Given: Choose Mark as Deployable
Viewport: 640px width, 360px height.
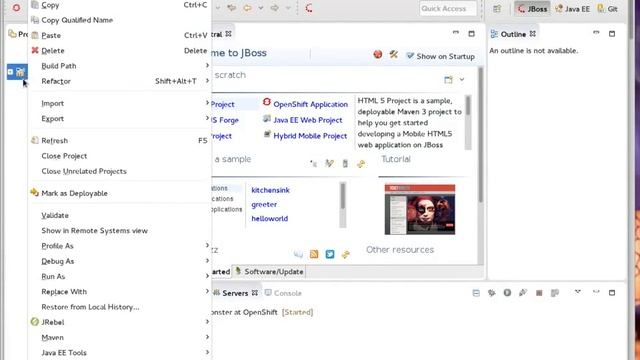Looking at the screenshot, I should (119, 193).
